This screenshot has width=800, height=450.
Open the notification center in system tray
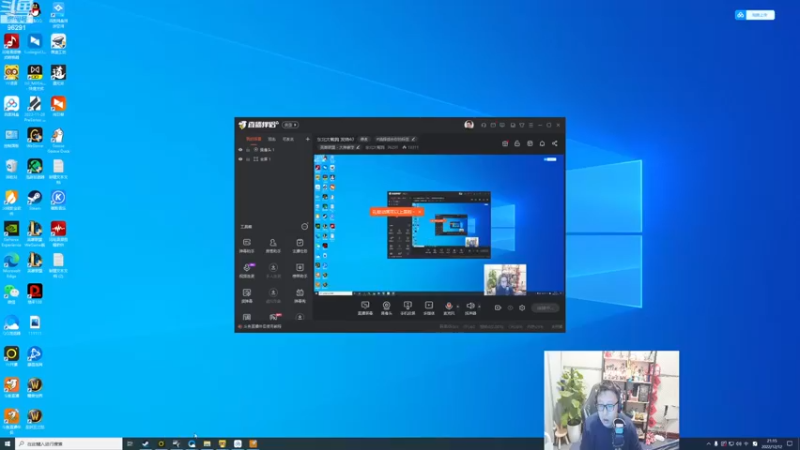pos(790,444)
